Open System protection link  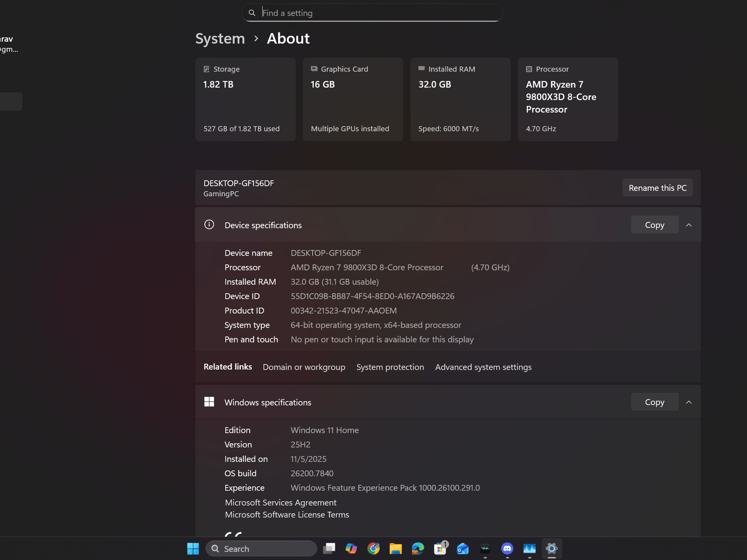[x=390, y=367]
